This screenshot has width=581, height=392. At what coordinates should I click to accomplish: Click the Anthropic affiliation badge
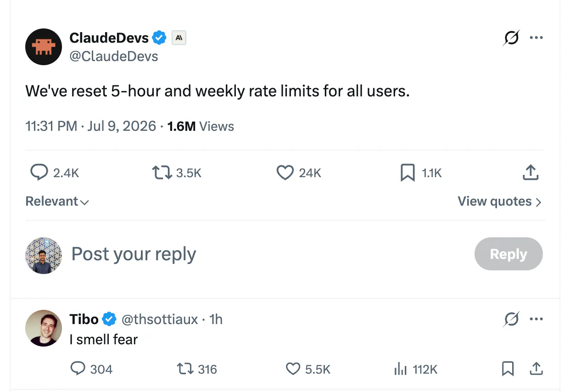(179, 38)
